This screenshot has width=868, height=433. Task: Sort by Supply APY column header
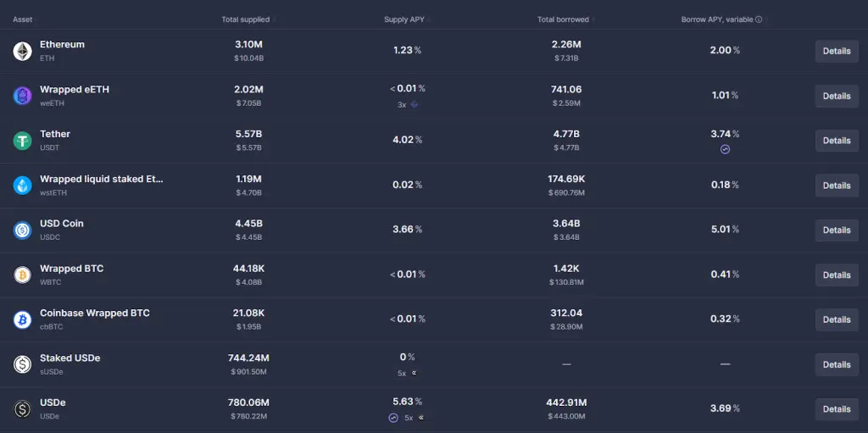point(404,19)
